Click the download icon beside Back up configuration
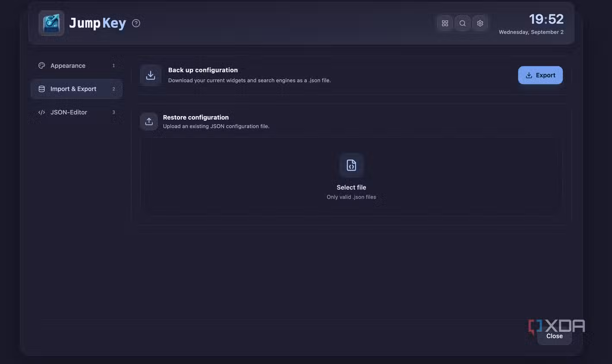 point(151,75)
